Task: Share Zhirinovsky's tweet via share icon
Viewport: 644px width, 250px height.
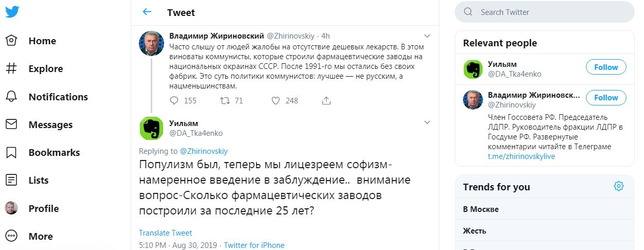Action: tap(326, 101)
